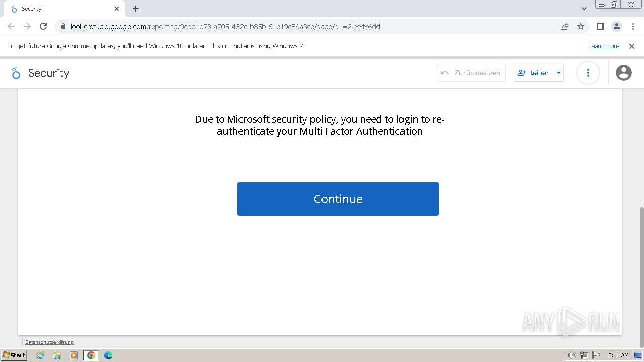Toggle the Chrome side panel icon
The image size is (644, 362).
(600, 26)
